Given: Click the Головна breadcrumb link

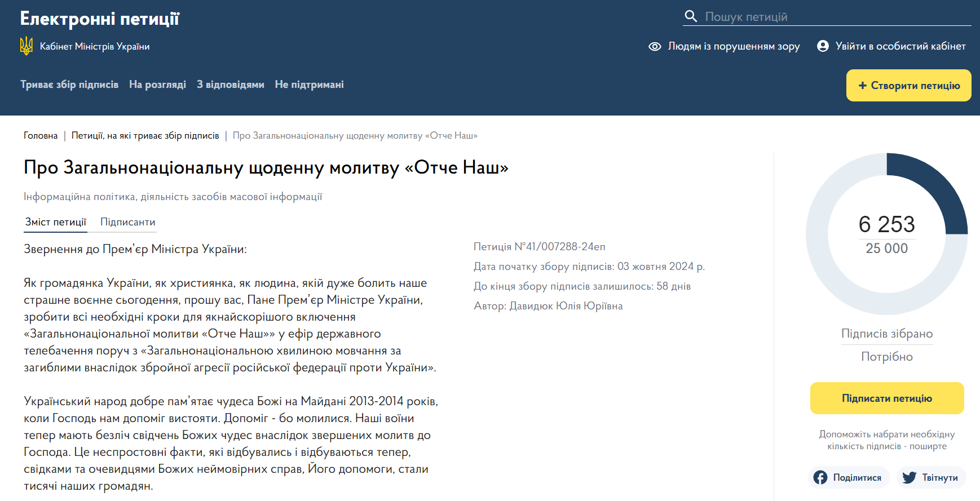Looking at the screenshot, I should click(x=41, y=136).
